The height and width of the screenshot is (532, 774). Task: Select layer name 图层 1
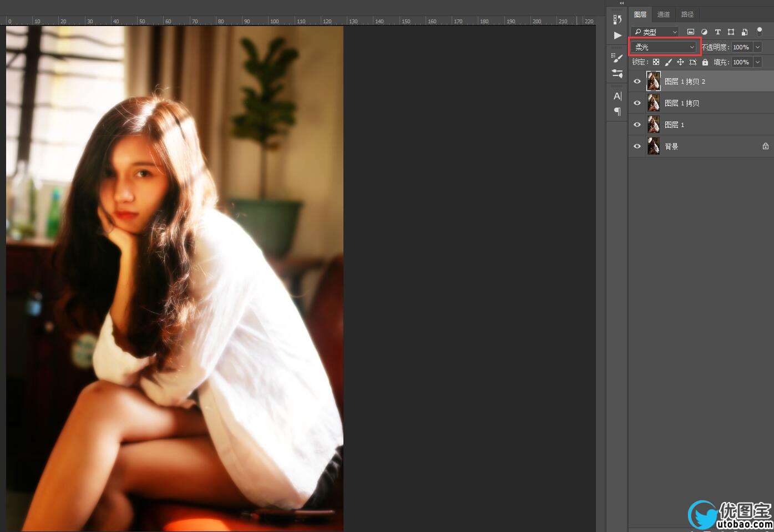675,125
